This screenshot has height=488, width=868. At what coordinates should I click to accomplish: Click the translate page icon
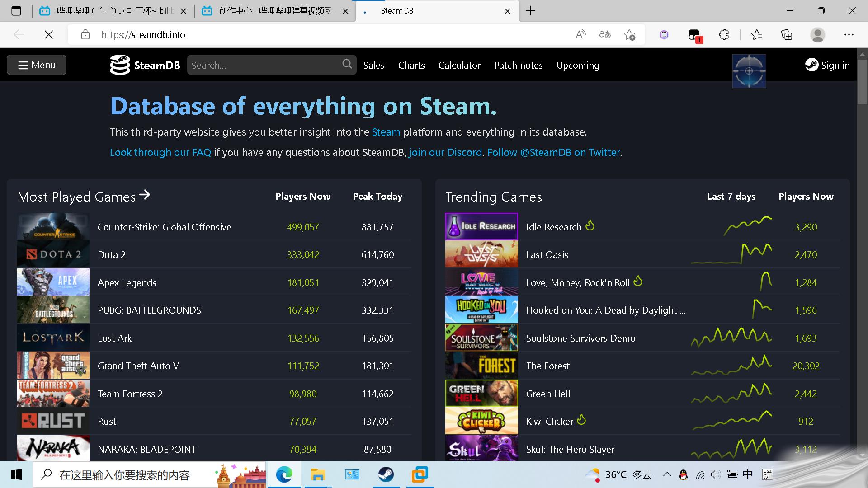pos(605,35)
